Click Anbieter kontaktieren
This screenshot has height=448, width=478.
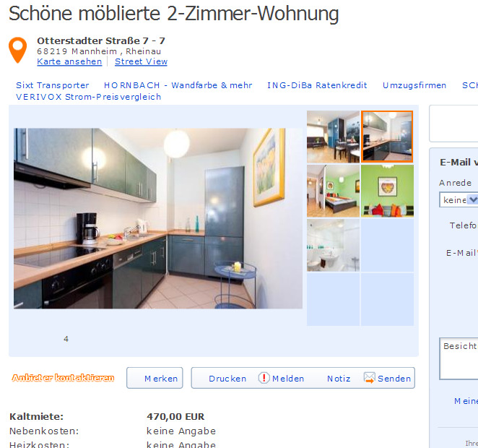click(63, 378)
